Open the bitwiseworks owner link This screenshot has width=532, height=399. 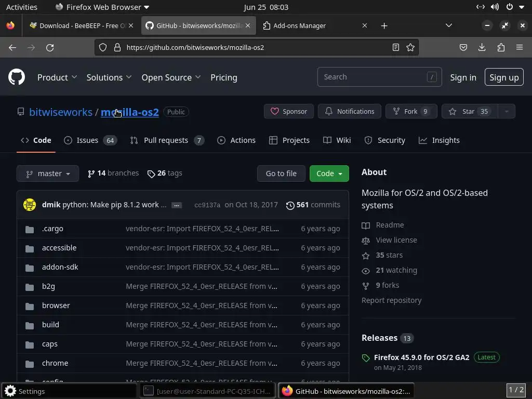tap(61, 112)
